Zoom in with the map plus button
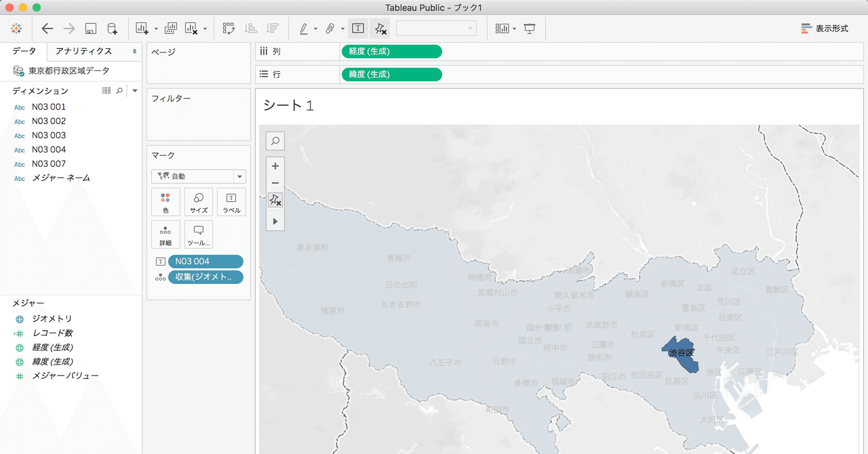Viewport: 868px width, 454px height. (x=275, y=166)
